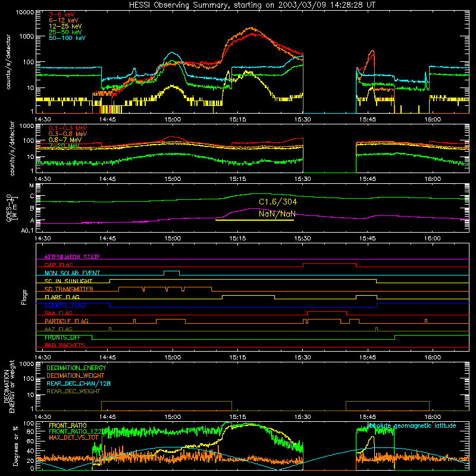This screenshot has height=476, width=476.
Task: Select the '0.1-0.3 MeV' legend label
Action: [68, 128]
